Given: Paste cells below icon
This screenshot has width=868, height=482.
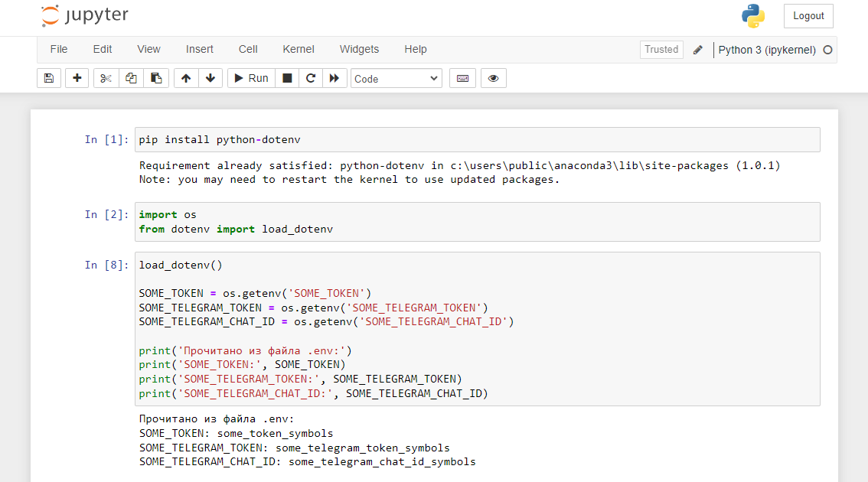Looking at the screenshot, I should [x=156, y=78].
